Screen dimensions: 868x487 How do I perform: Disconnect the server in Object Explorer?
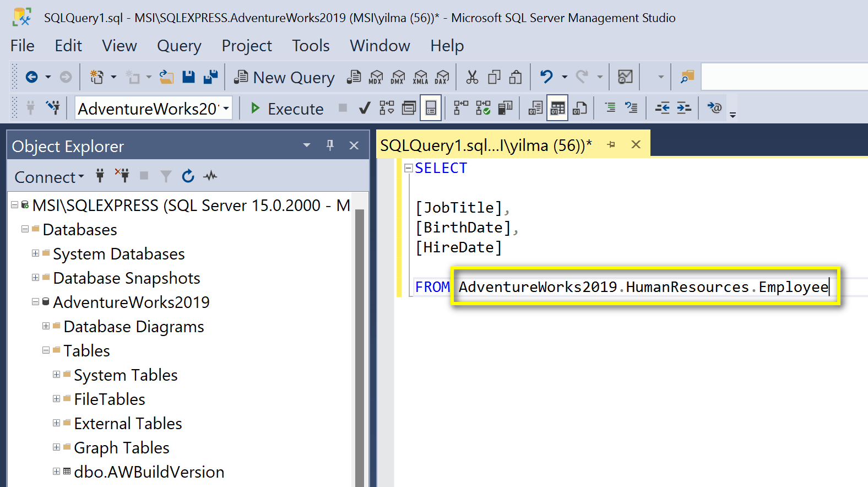click(122, 176)
